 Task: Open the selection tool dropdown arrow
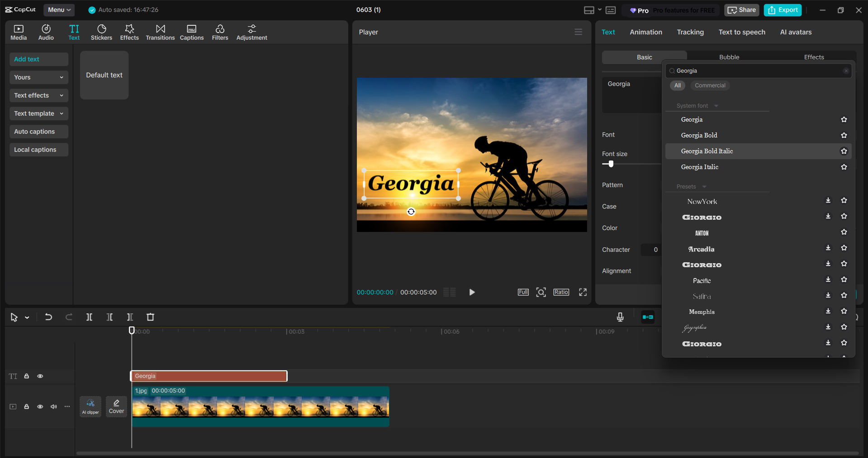coord(27,317)
